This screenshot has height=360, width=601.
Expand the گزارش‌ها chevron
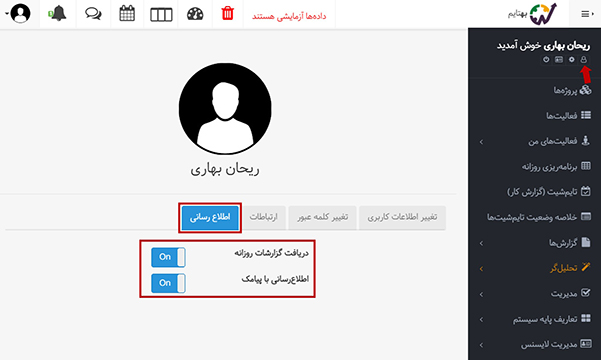[481, 243]
